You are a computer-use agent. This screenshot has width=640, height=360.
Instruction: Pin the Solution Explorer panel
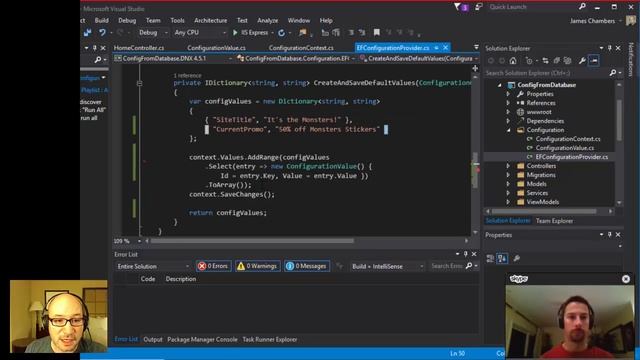(609, 48)
